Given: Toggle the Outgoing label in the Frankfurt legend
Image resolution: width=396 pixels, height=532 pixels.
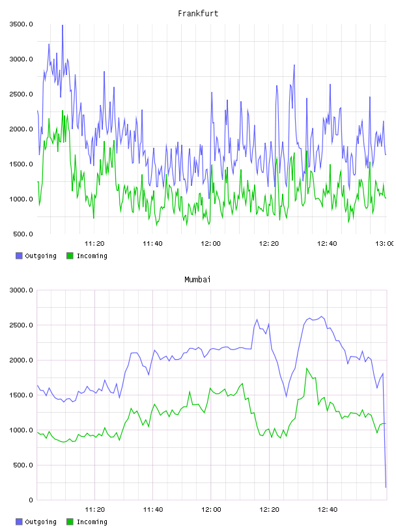Looking at the screenshot, I should point(40,256).
